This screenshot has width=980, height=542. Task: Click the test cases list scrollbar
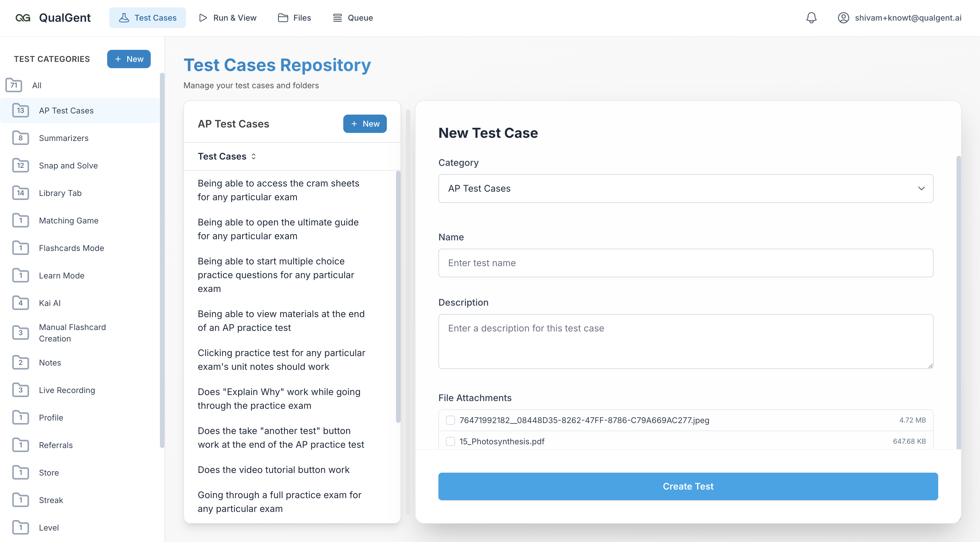398,297
